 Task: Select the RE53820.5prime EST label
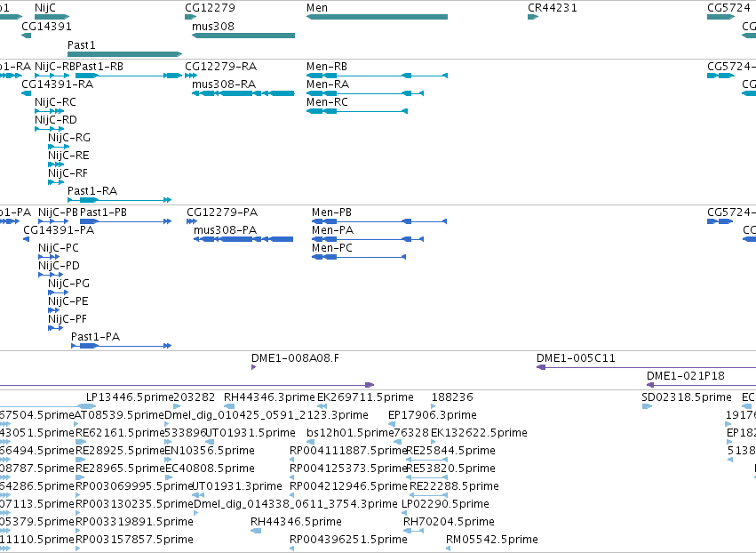click(450, 469)
